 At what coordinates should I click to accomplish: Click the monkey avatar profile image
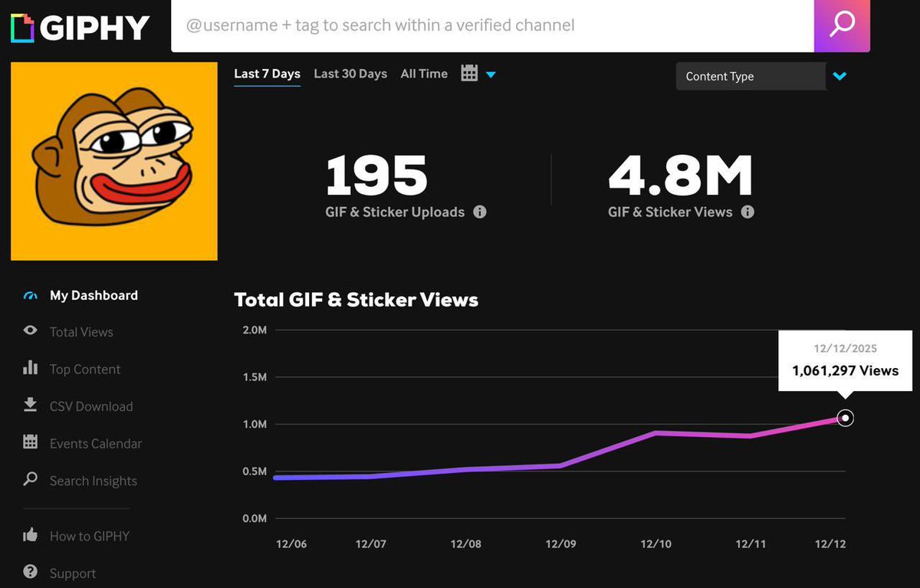[114, 161]
